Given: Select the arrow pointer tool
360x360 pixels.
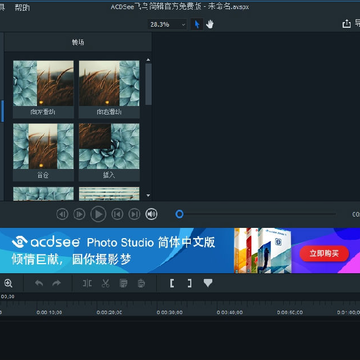Looking at the screenshot, I should pyautogui.click(x=197, y=24).
